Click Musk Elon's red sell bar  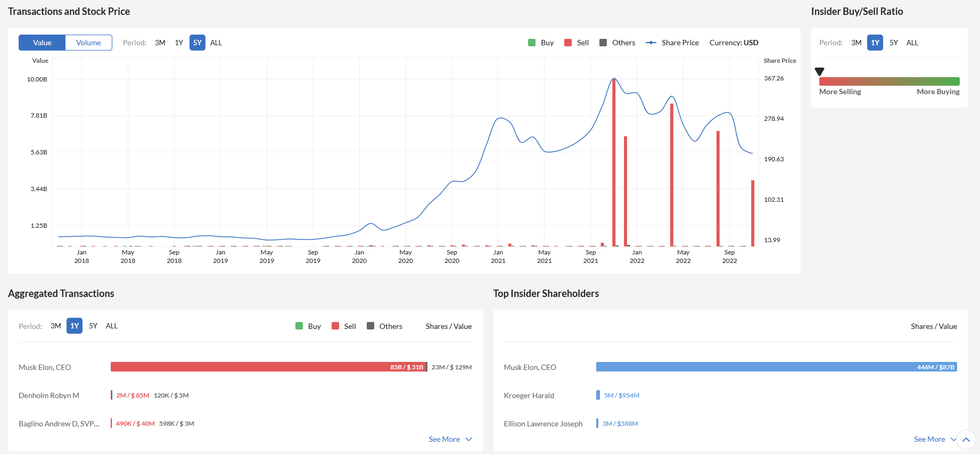pyautogui.click(x=268, y=367)
